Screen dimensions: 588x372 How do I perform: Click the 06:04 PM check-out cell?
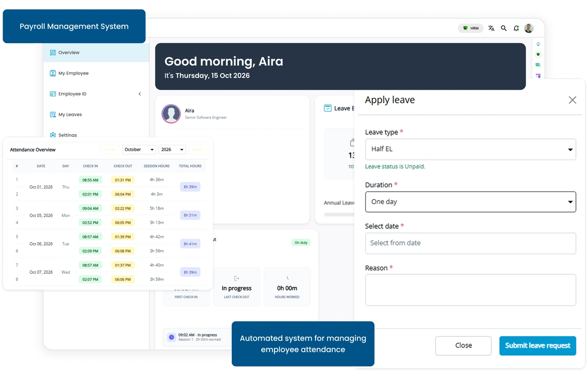[x=122, y=194]
